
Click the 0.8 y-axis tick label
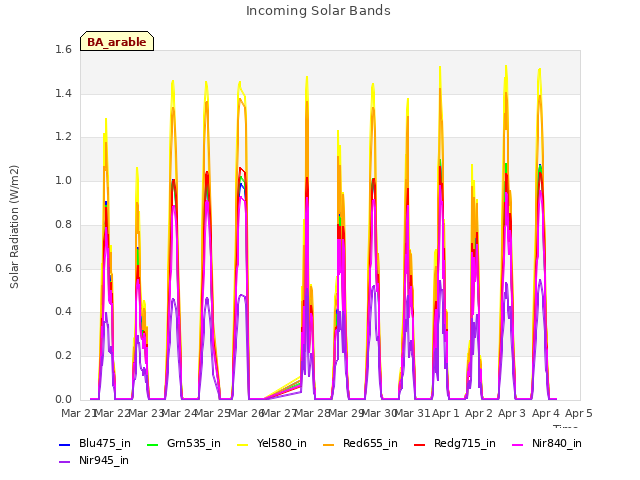[63, 224]
